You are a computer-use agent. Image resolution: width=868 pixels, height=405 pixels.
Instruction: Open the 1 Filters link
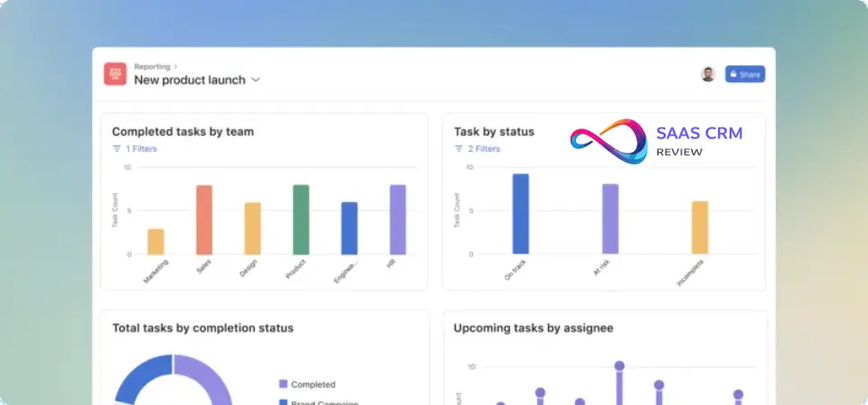[141, 148]
